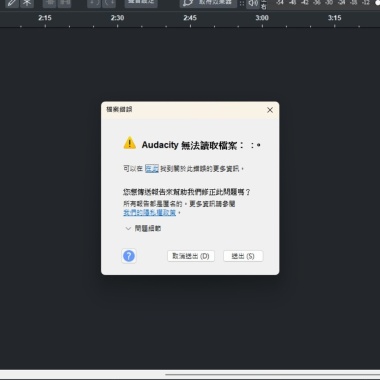The image size is (380, 380).
Task: Click the 2:15 mark on the timeline ruler
Action: point(45,18)
